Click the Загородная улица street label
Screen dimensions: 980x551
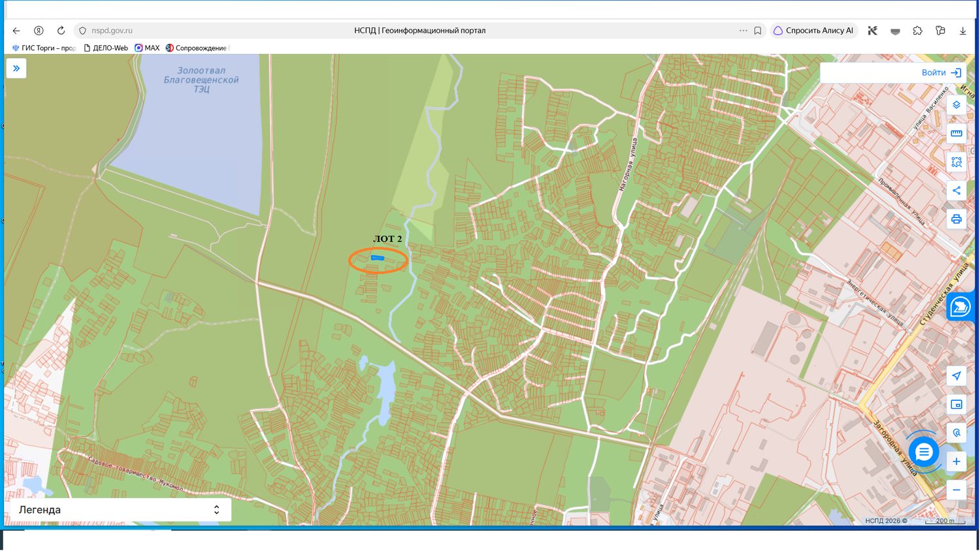[895, 448]
